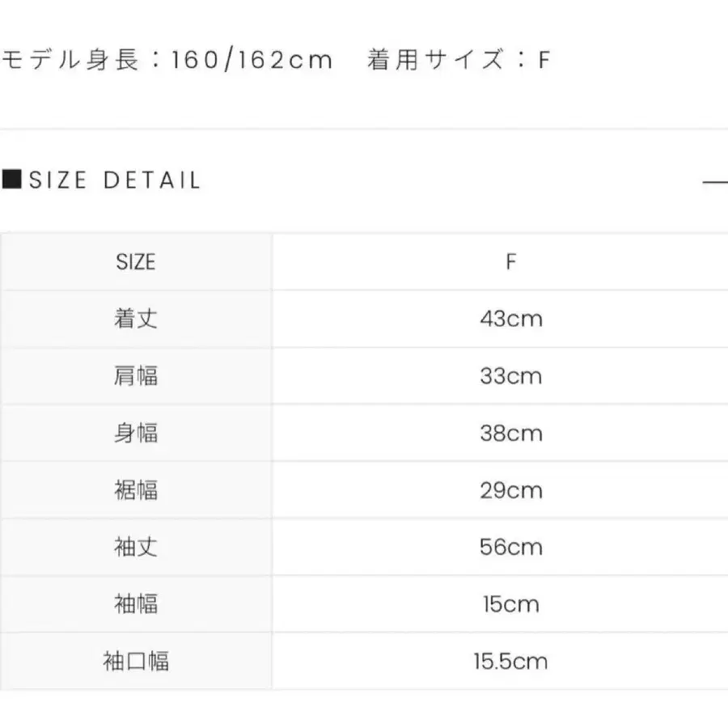This screenshot has width=728, height=728.
Task: Click the 肩幅 row label
Action: point(136,376)
